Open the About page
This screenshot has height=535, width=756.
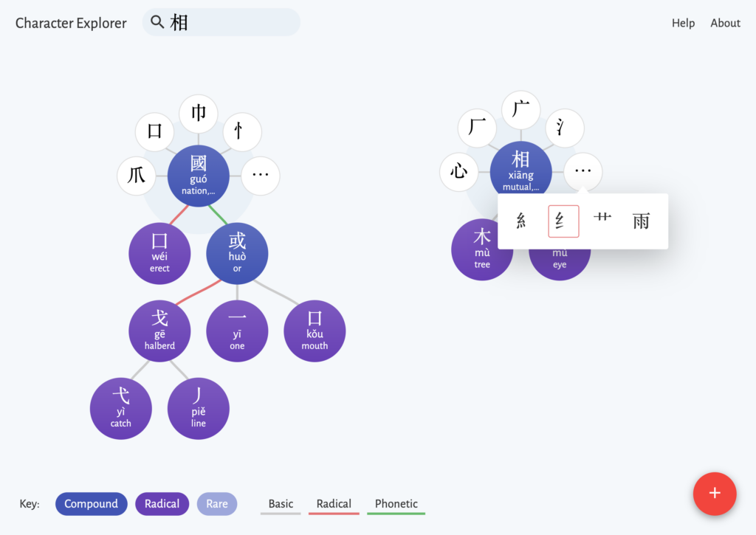(x=725, y=23)
